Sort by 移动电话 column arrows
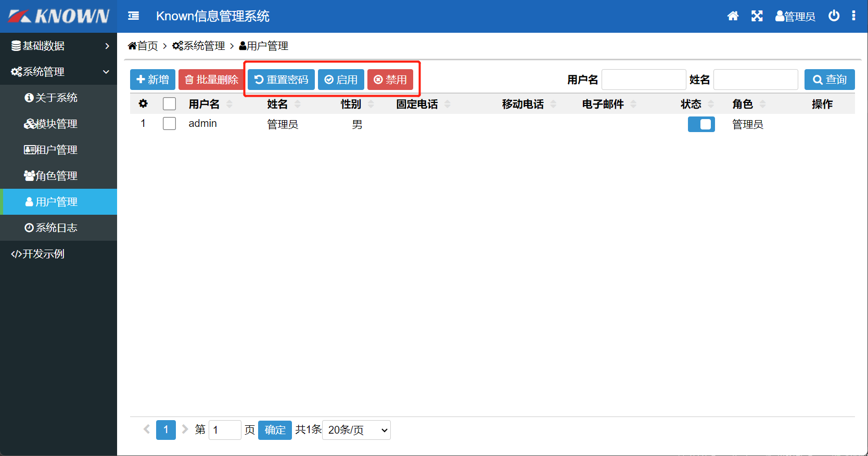This screenshot has width=868, height=456. point(553,104)
